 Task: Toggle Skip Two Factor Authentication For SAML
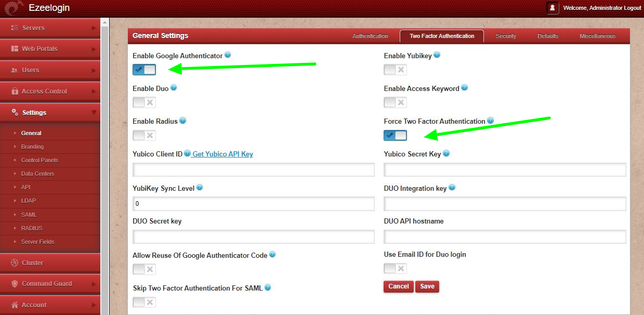point(144,302)
